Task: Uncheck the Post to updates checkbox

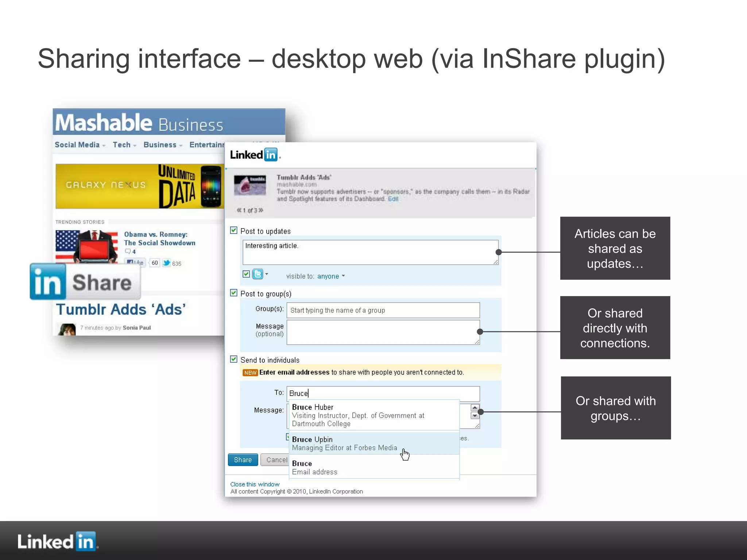Action: 234,230
